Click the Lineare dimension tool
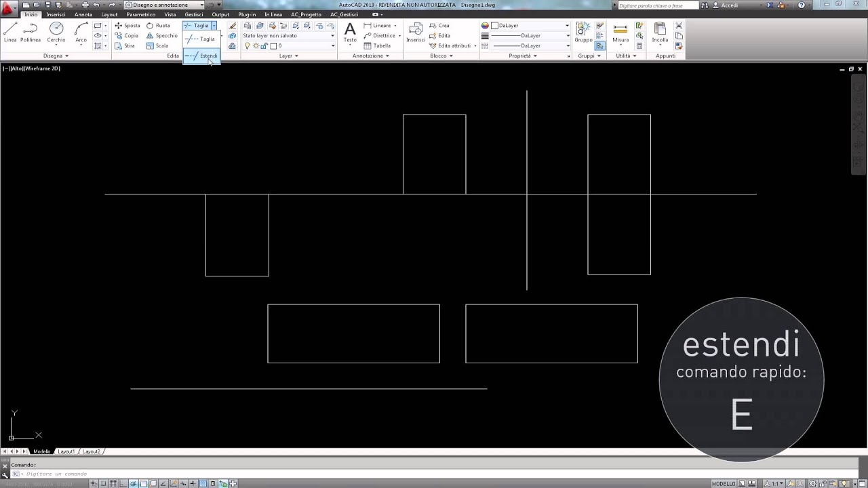This screenshot has height=488, width=868. pos(377,26)
